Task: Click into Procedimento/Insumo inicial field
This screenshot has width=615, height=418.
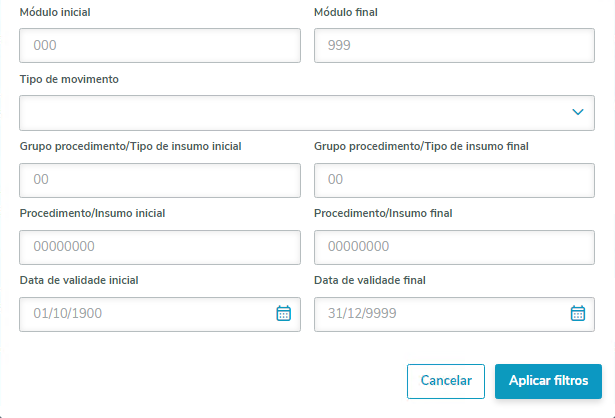Action: (159, 247)
